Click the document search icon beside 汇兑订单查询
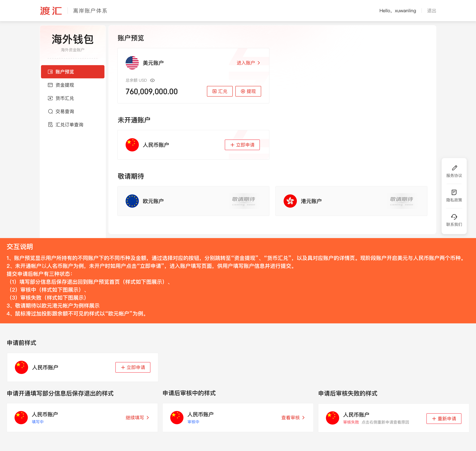 click(50, 124)
